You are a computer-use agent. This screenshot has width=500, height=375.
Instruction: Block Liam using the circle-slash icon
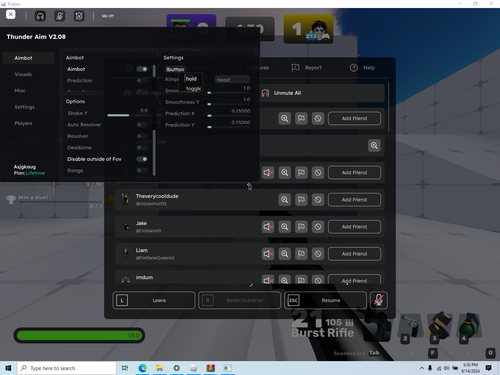point(318,254)
